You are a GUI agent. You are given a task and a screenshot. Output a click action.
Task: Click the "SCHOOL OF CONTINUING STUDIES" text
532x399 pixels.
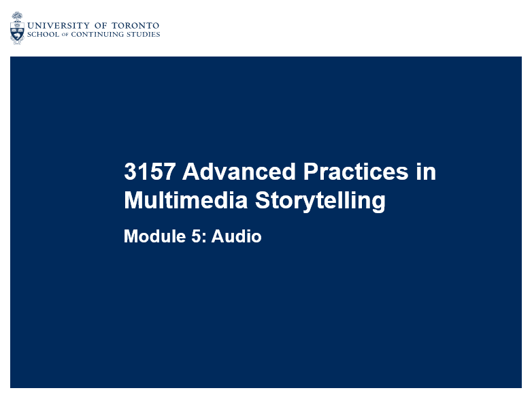[94, 34]
